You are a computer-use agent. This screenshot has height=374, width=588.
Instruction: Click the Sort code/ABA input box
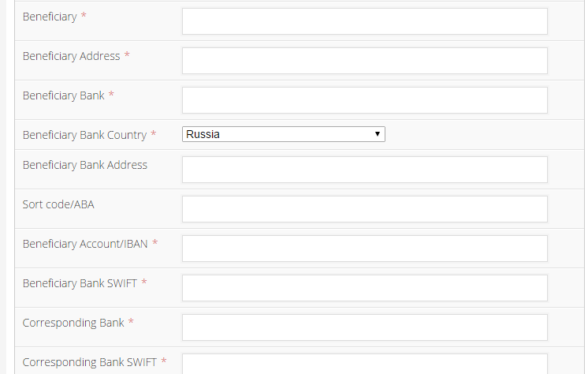coord(364,209)
